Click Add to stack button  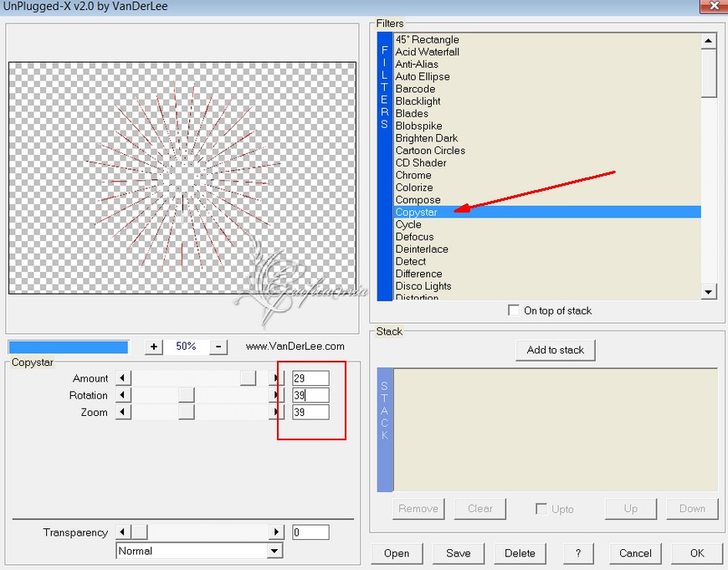(x=556, y=350)
